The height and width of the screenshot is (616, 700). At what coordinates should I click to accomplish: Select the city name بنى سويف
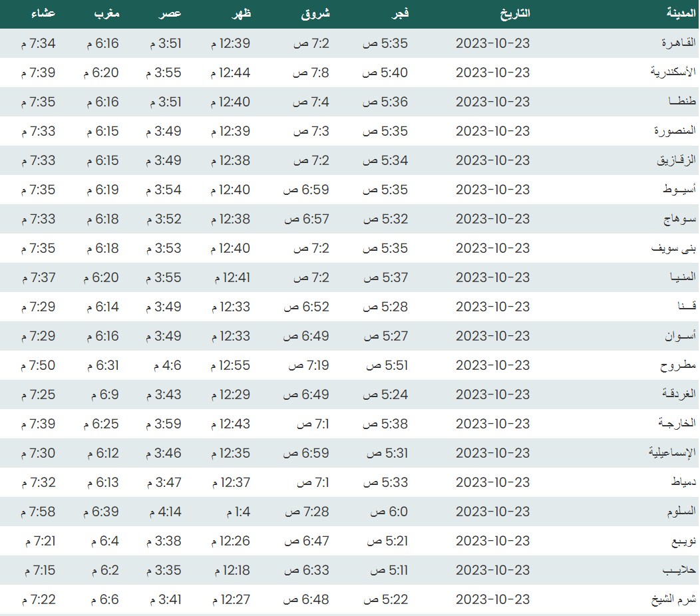pos(673,248)
